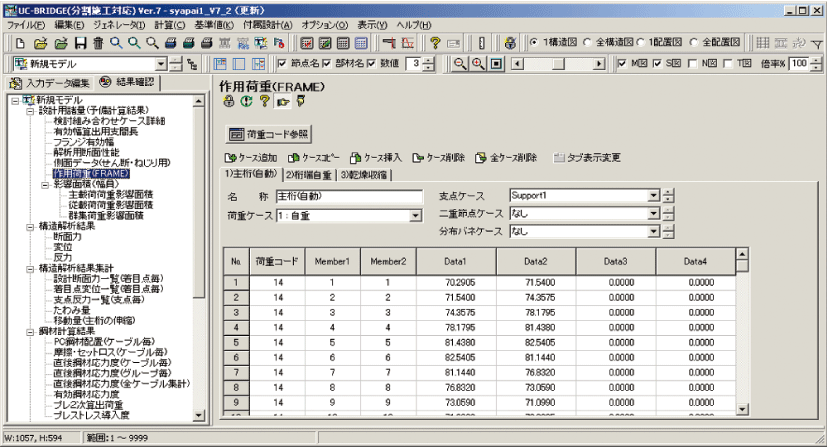
Task: Open the オプション(O) menu
Action: coord(324,25)
